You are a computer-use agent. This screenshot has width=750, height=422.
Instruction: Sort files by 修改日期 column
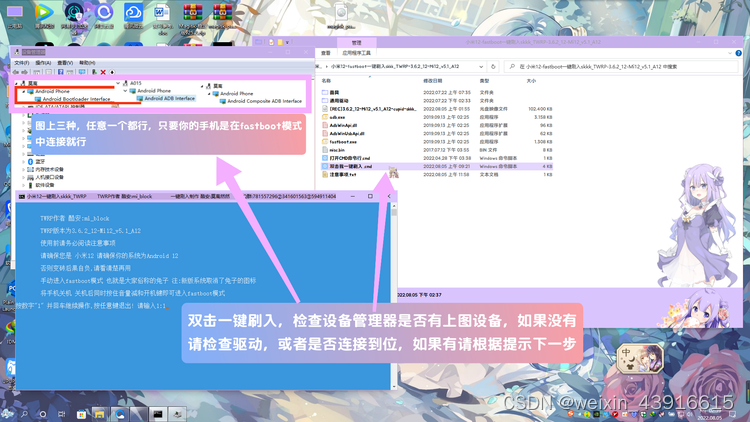point(432,81)
